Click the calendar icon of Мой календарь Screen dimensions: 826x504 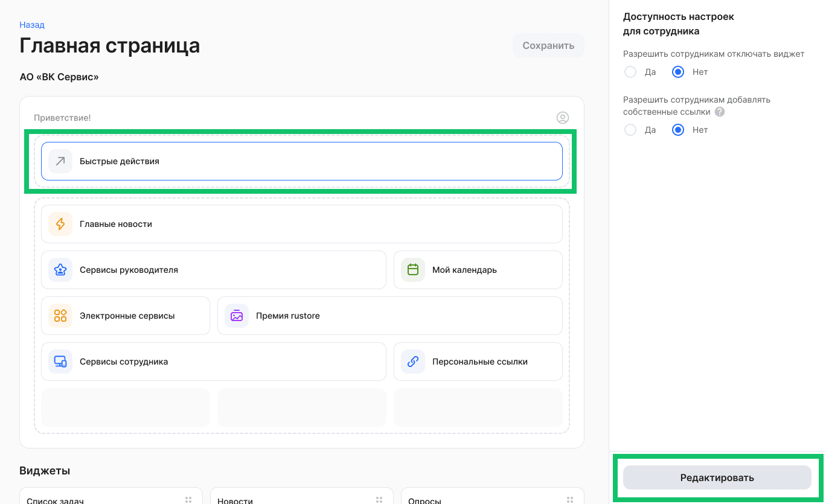pos(412,269)
